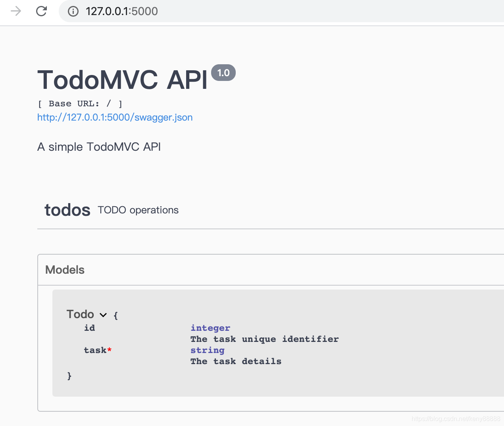Open the swagger.json link
The width and height of the screenshot is (504, 426).
pos(115,117)
